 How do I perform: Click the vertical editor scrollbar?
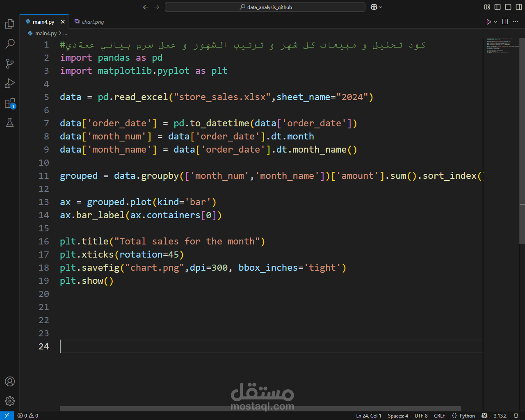tap(522, 141)
